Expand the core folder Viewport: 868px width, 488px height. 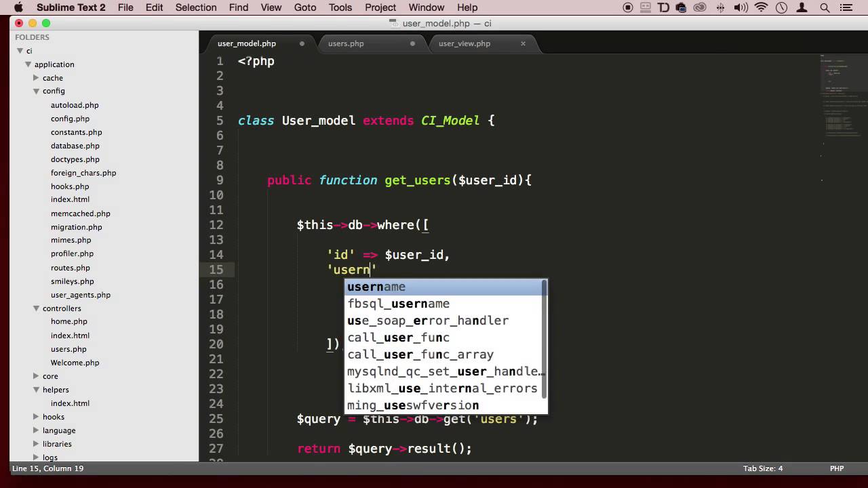(36, 376)
